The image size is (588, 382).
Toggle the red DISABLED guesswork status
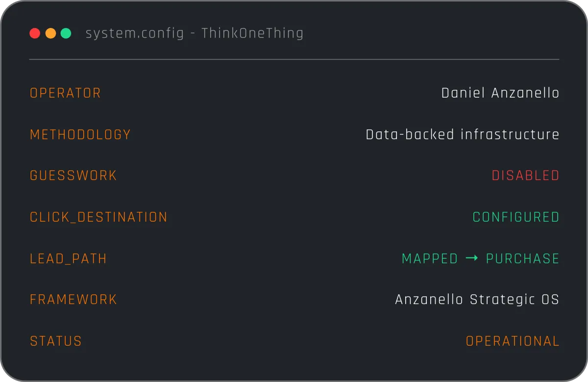pyautogui.click(x=525, y=176)
